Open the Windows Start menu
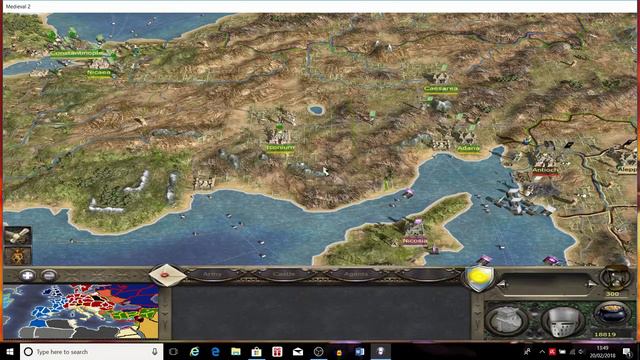Image resolution: width=640 pixels, height=360 pixels. pyautogui.click(x=10, y=351)
